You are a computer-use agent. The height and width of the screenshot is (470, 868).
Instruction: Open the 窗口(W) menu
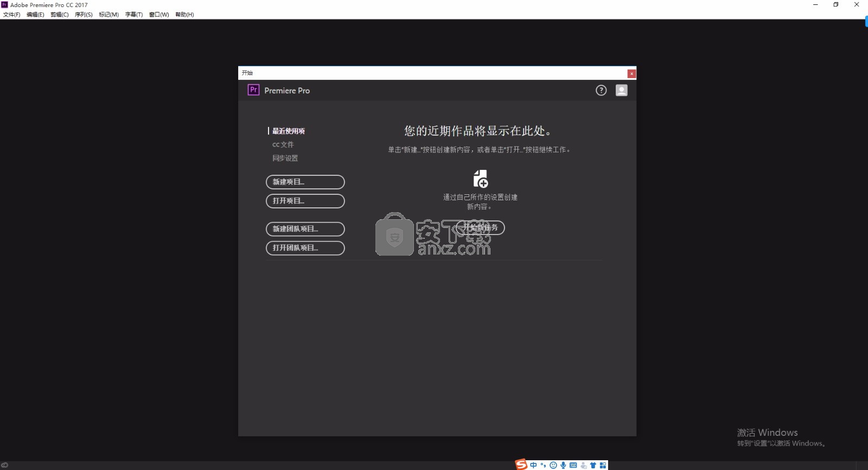(159, 15)
